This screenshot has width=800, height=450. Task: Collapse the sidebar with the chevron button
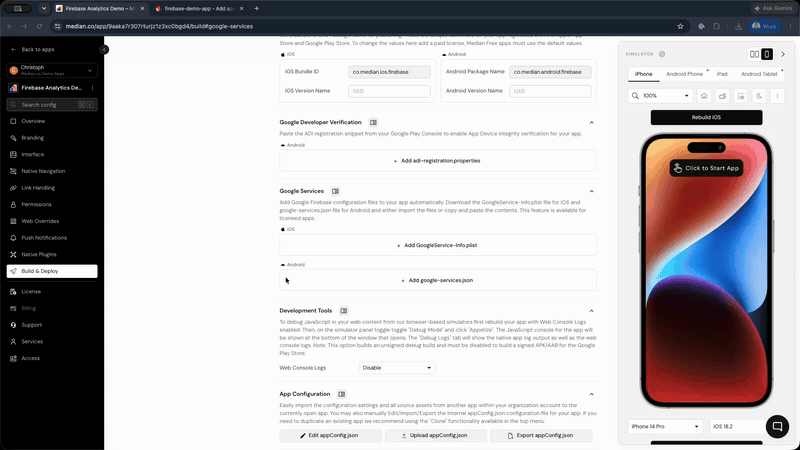point(104,49)
